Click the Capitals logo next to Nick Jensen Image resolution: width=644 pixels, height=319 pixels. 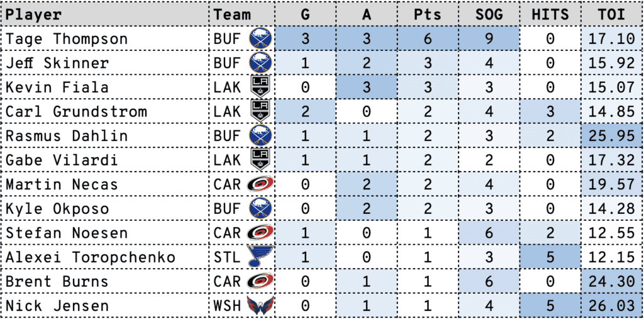click(x=260, y=306)
